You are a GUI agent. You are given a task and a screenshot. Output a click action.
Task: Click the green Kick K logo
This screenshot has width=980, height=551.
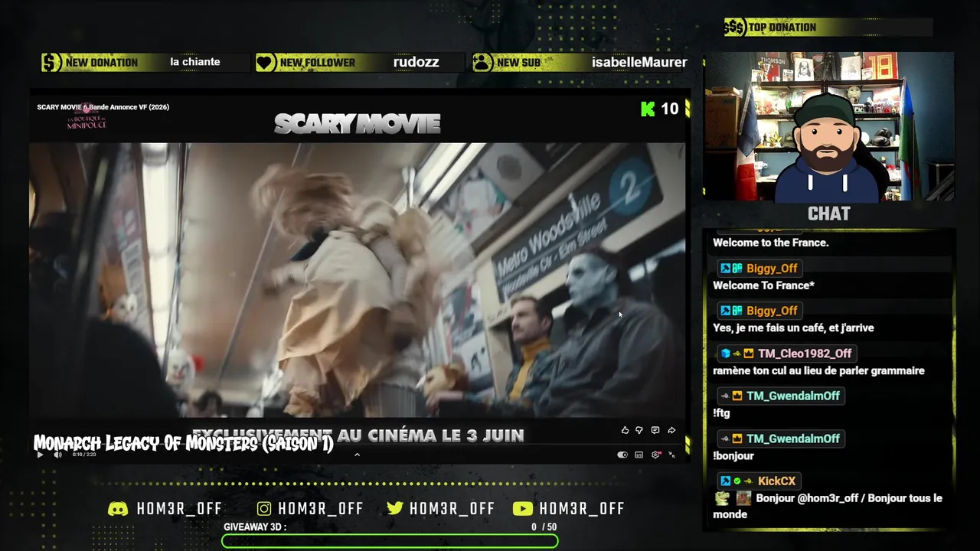click(648, 109)
